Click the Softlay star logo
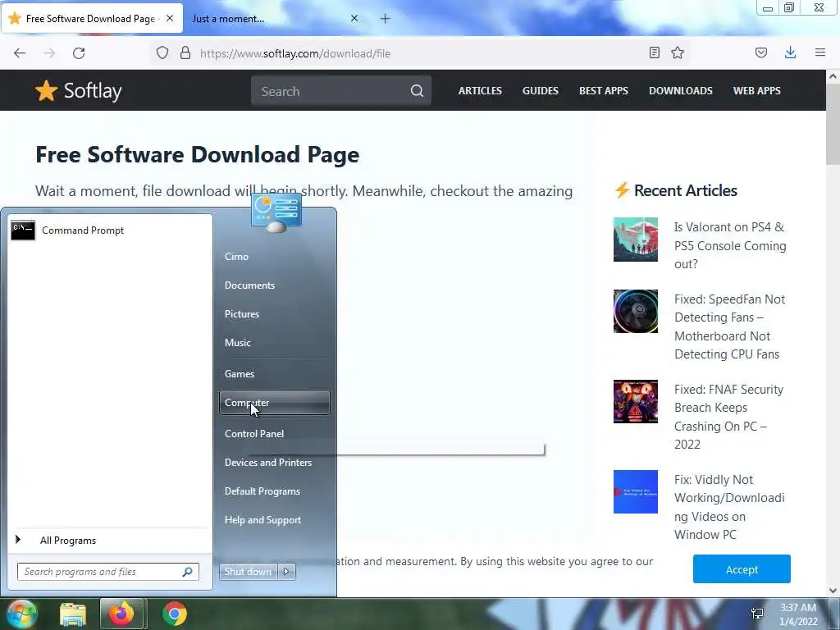 click(46, 90)
